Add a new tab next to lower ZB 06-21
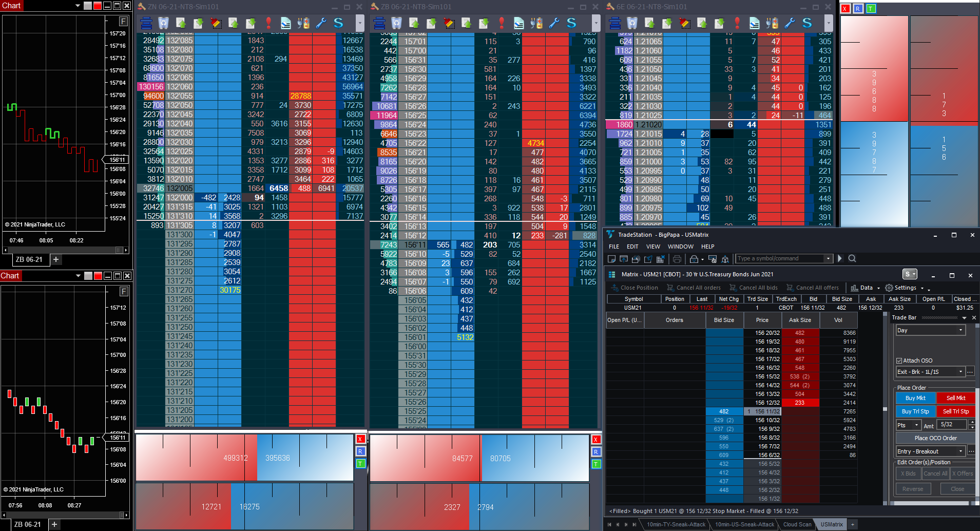Viewport: 980px width, 531px height. coord(54,524)
